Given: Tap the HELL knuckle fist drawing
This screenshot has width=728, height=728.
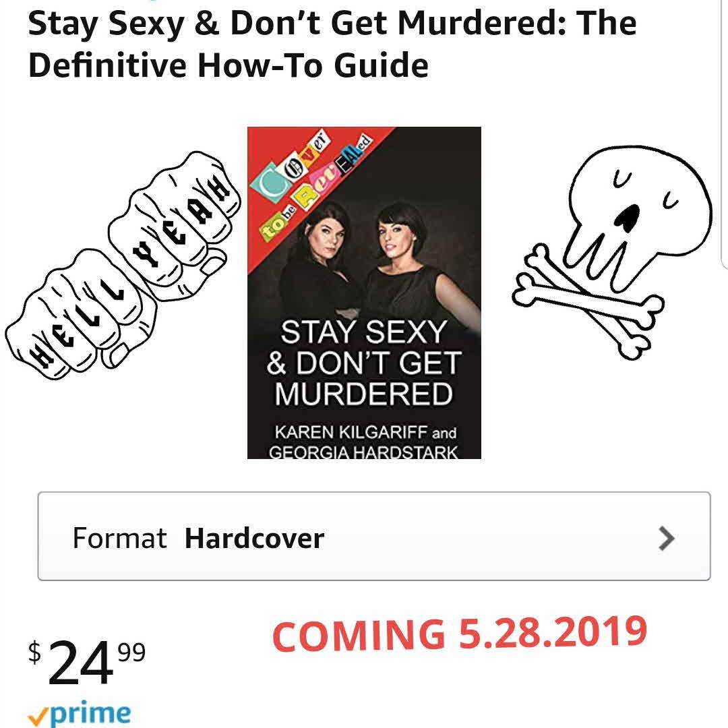Looking at the screenshot, I should (82, 315).
